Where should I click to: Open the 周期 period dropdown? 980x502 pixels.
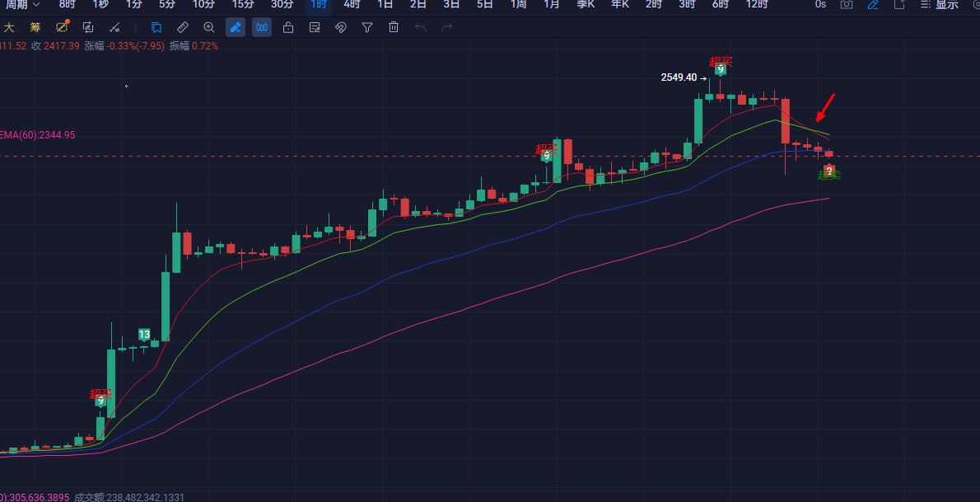[x=22, y=4]
